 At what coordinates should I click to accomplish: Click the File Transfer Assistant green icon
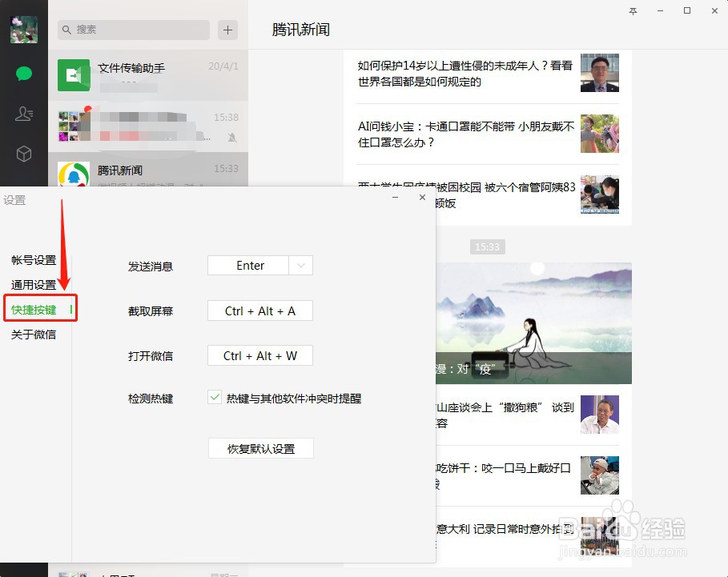click(x=74, y=77)
